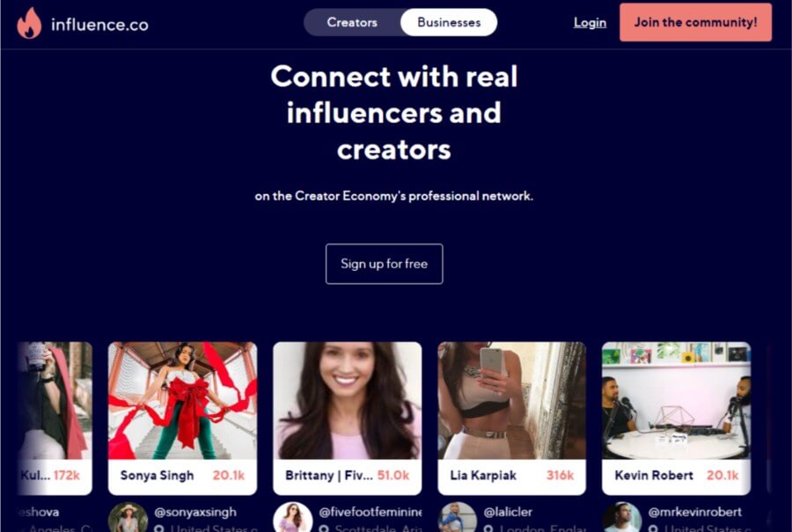Click the influence.co brand name text
This screenshot has width=792, height=532.
(99, 25)
